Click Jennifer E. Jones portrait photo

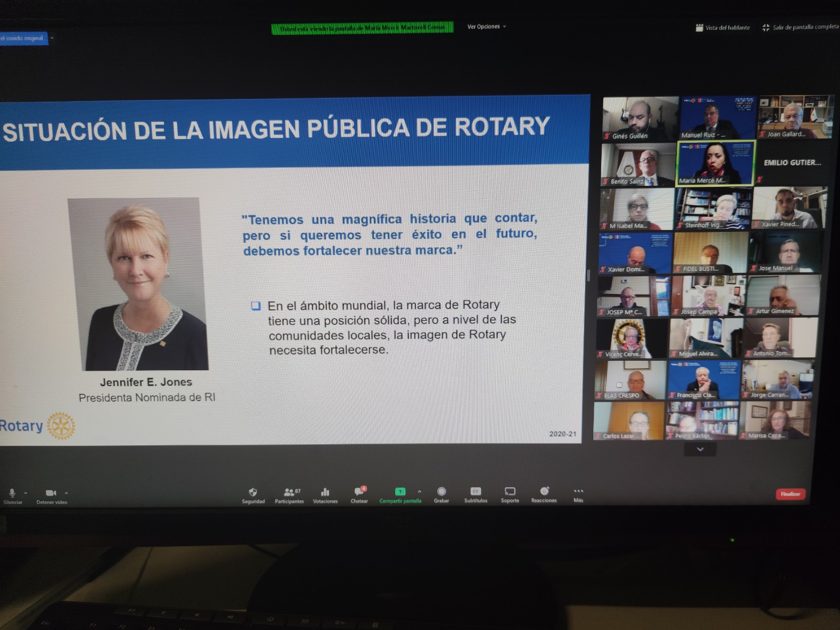coord(138,284)
